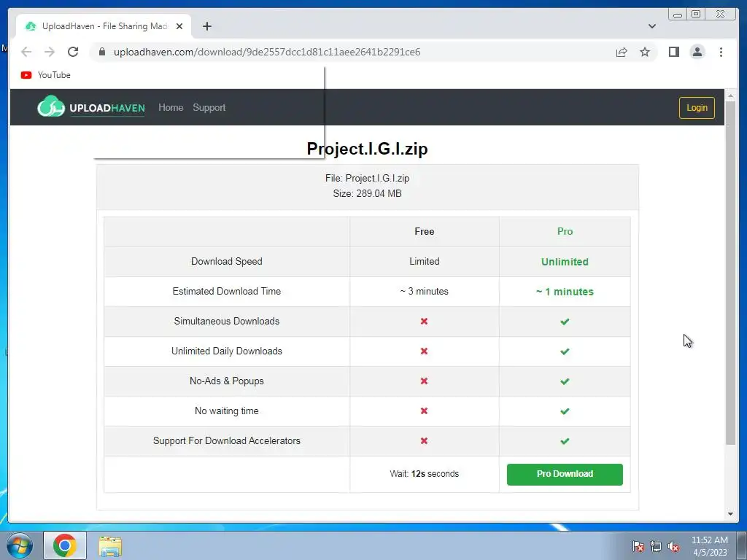Click green check for Unlimited Daily Downloads
The width and height of the screenshot is (747, 560).
(565, 351)
